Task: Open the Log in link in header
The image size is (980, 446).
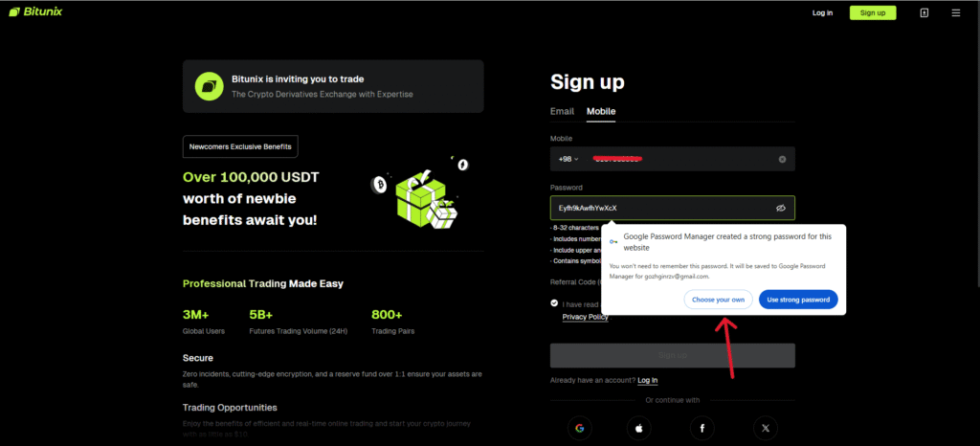Action: [x=822, y=12]
